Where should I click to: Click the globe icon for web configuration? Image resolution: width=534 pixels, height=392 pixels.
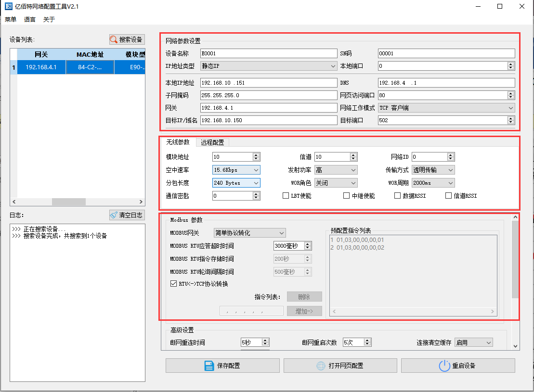(320, 366)
